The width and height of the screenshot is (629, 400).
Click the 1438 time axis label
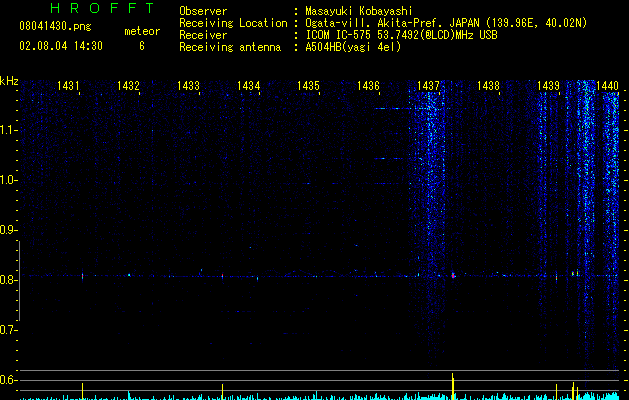(x=488, y=86)
